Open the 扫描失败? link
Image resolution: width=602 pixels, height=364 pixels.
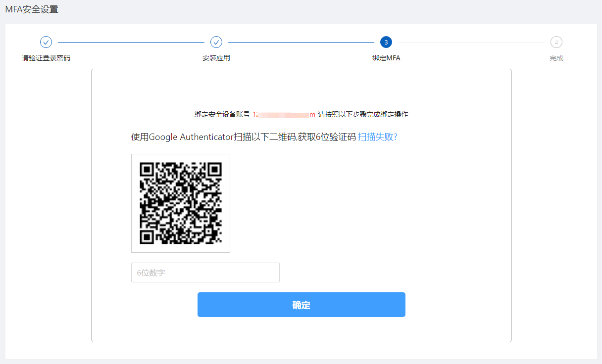(378, 137)
